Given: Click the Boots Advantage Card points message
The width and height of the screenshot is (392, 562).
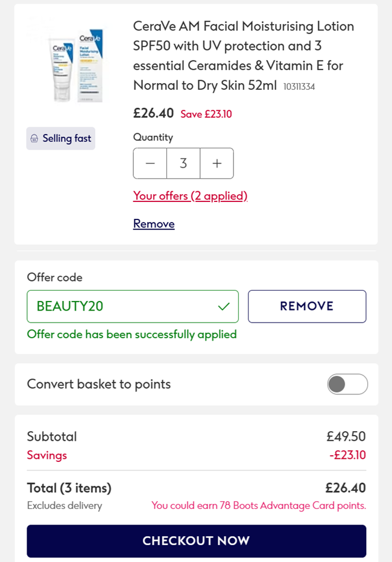Looking at the screenshot, I should pos(259,505).
